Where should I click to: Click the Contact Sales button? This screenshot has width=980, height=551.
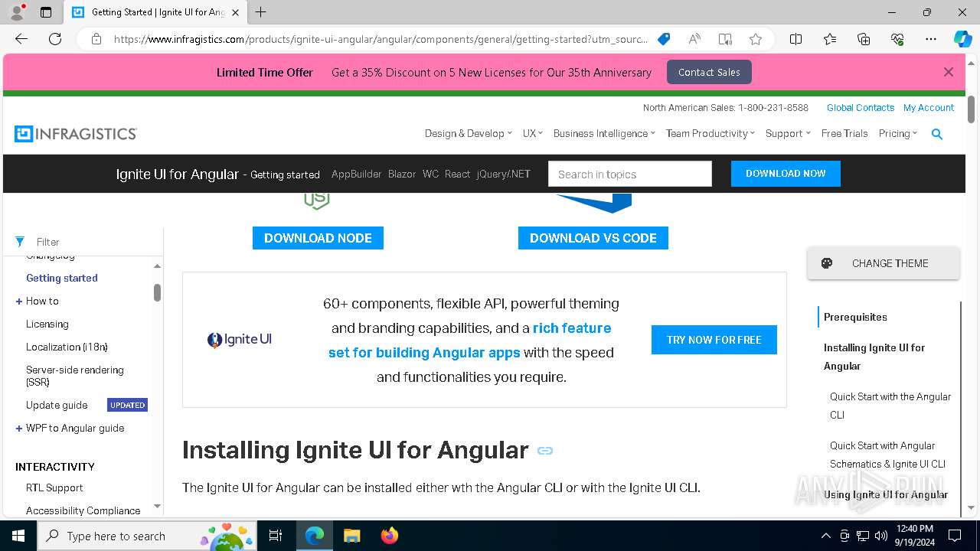709,72
